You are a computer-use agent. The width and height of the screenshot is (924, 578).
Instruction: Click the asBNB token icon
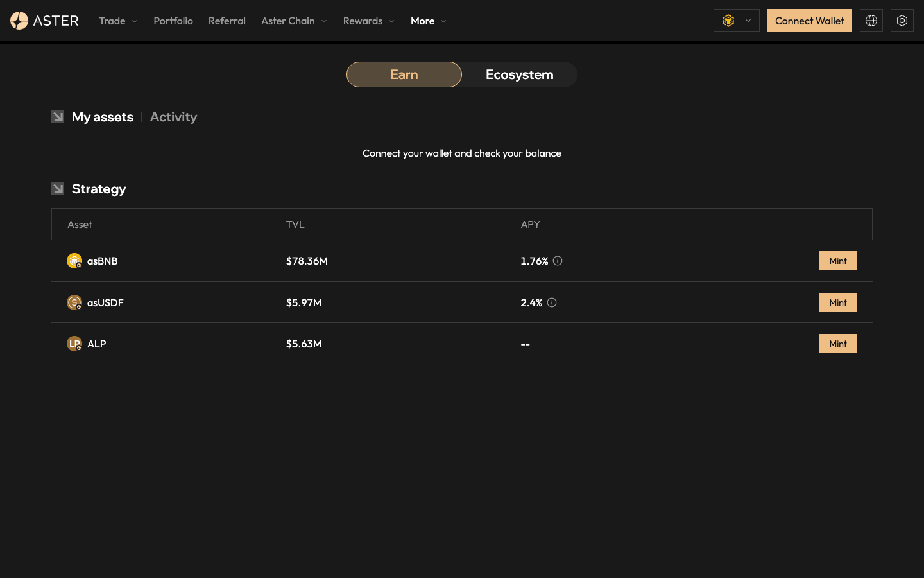[x=74, y=261]
